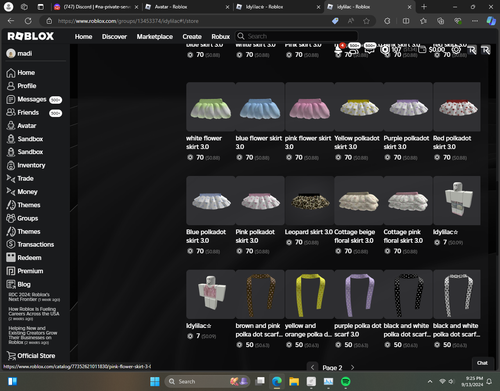Open the Roblox notifications bell
Viewport: 500px width, 391px height.
338,49
